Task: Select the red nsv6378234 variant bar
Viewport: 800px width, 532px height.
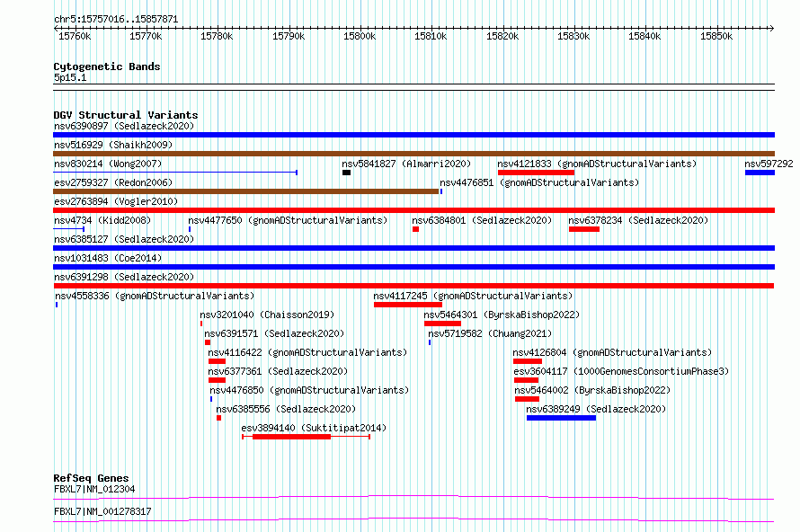Action: pos(583,229)
